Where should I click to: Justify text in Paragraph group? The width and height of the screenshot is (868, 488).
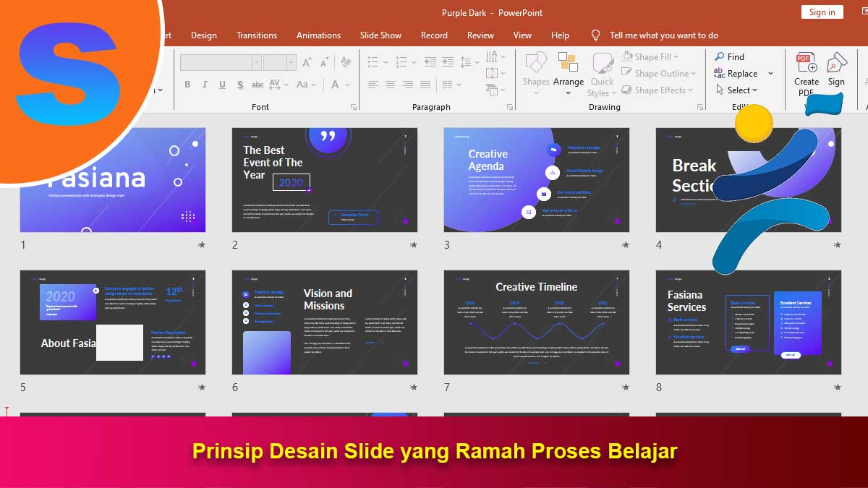pos(427,85)
